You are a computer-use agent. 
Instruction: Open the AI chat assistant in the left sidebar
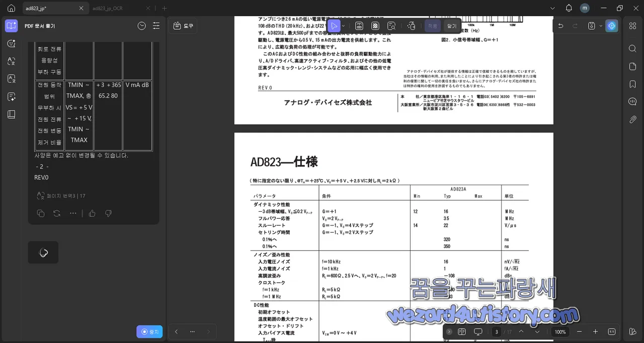click(11, 43)
